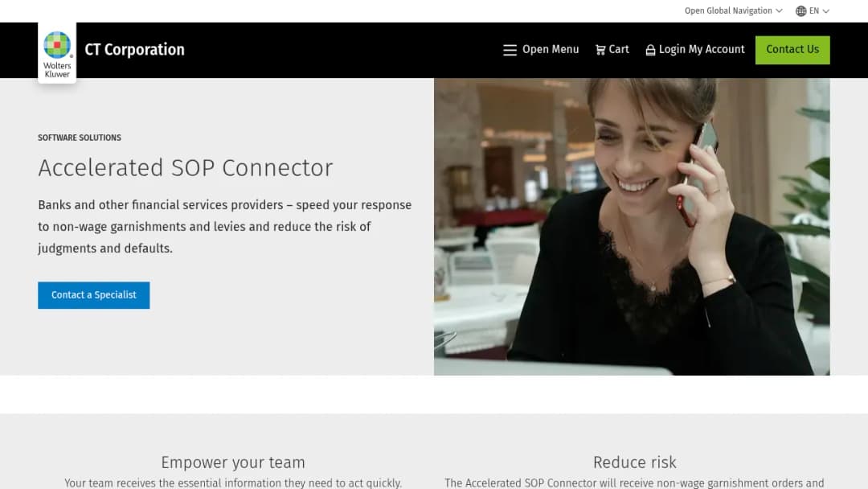The height and width of the screenshot is (489, 868).
Task: Click the globe language icon
Action: pos(800,11)
